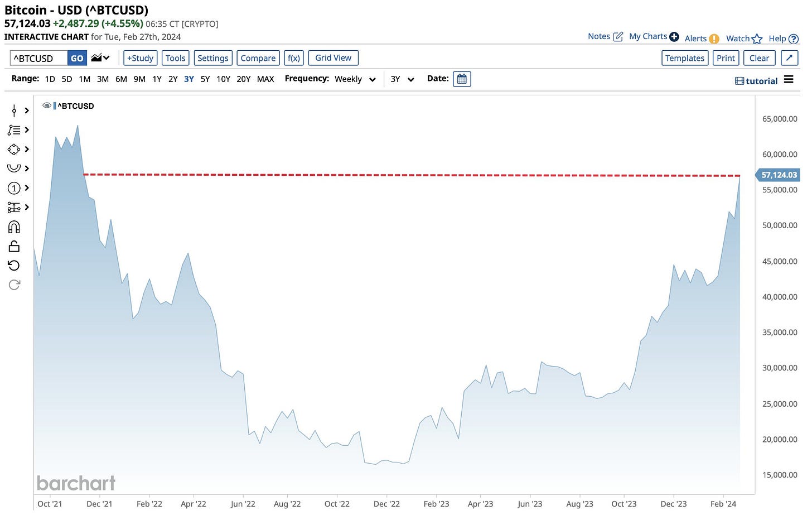Screen dimensions: 812x520
Task: Open the Settings menu
Action: pos(212,58)
